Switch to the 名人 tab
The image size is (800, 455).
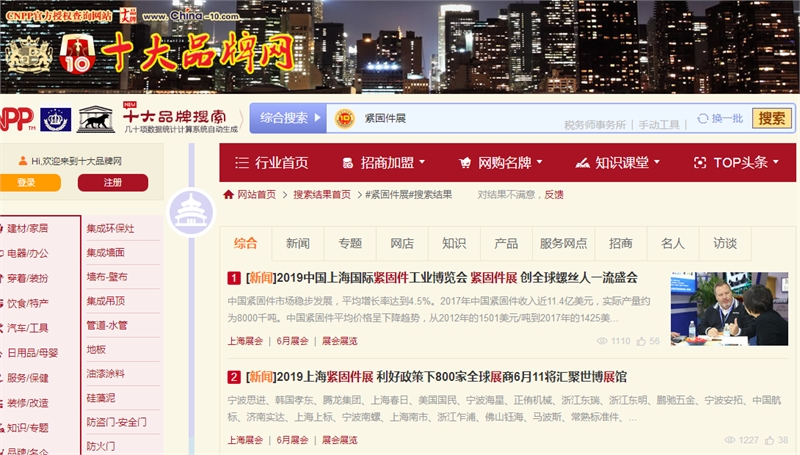673,244
